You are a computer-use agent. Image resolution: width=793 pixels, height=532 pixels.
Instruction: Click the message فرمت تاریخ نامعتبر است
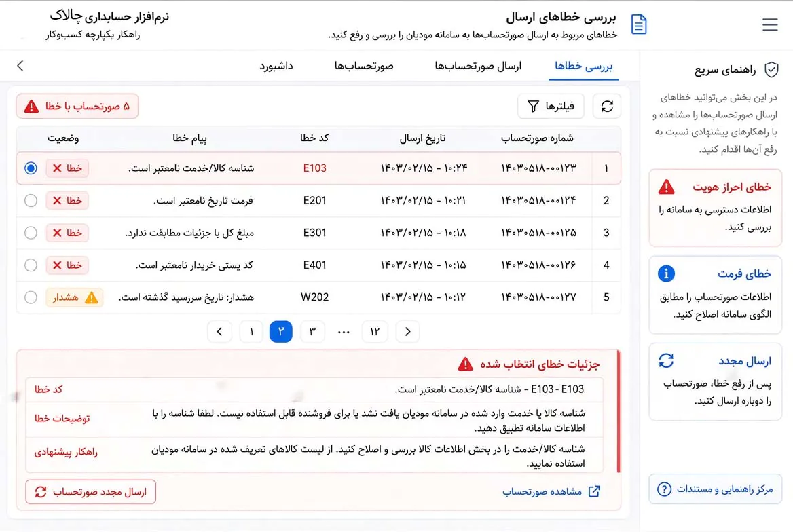click(x=203, y=200)
